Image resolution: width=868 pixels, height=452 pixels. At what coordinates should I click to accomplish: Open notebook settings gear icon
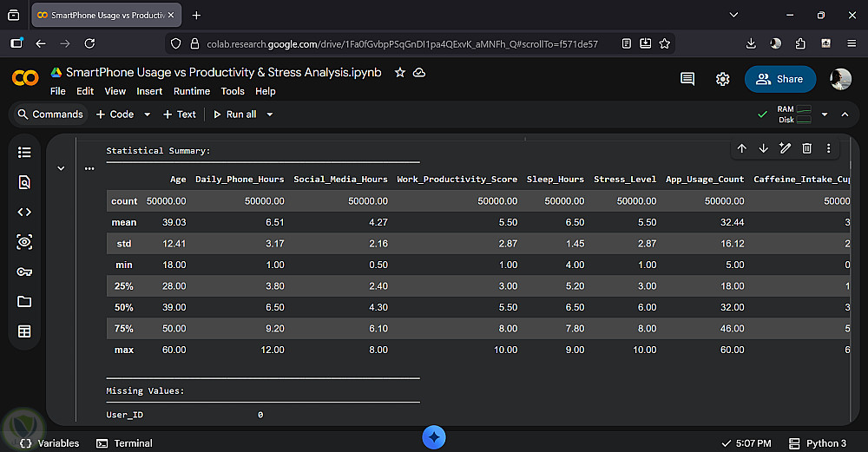722,79
